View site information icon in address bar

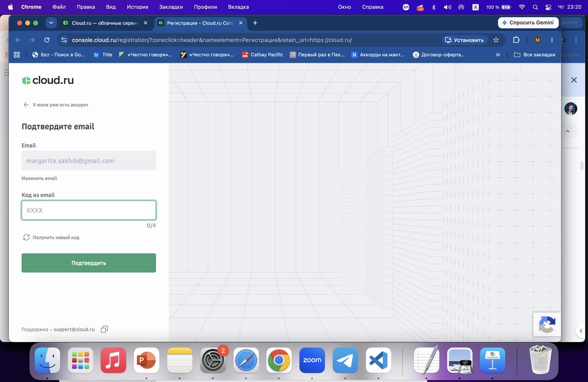[64, 40]
